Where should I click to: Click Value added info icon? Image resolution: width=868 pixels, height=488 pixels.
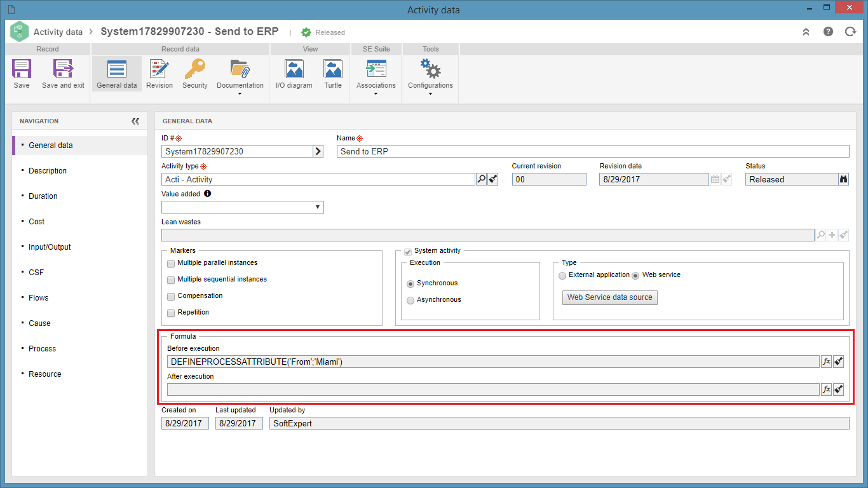[207, 194]
